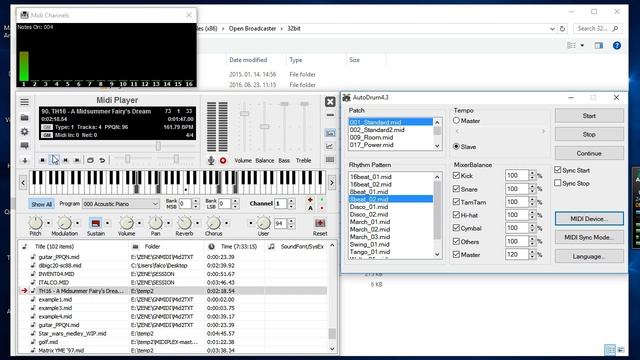Open the MIDI Device dialog

coord(589,219)
